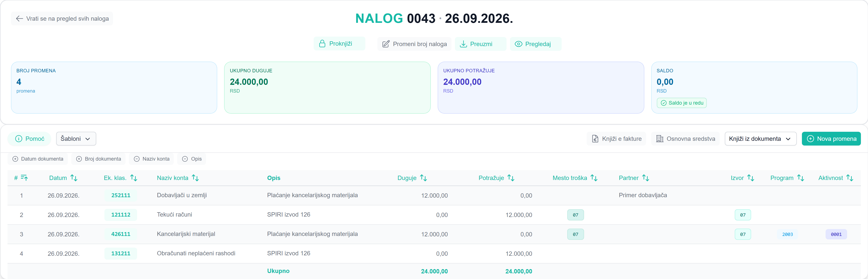The height and width of the screenshot is (279, 868).
Task: Hide the Opis column toggle
Action: 192,159
